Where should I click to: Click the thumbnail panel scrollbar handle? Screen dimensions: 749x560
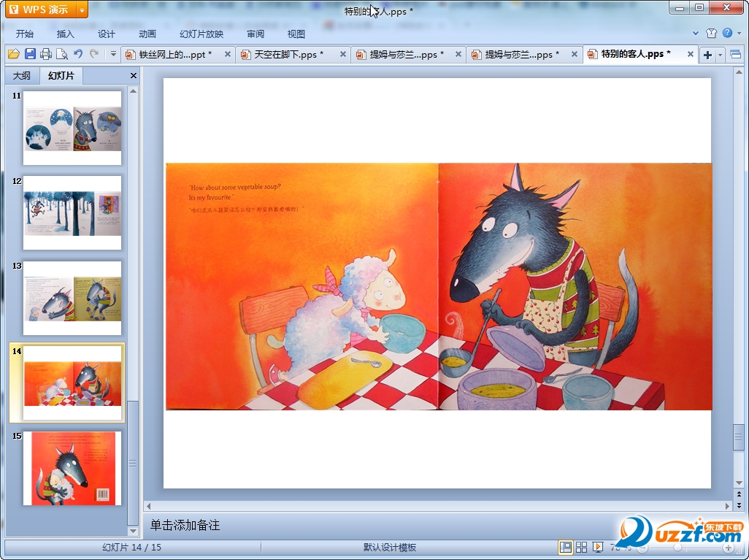coord(133,463)
